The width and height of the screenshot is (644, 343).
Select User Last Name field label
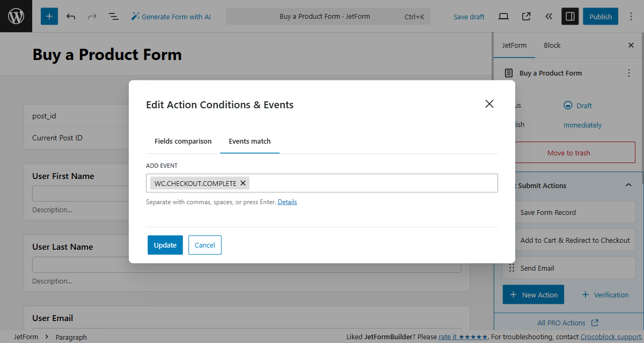pyautogui.click(x=63, y=247)
